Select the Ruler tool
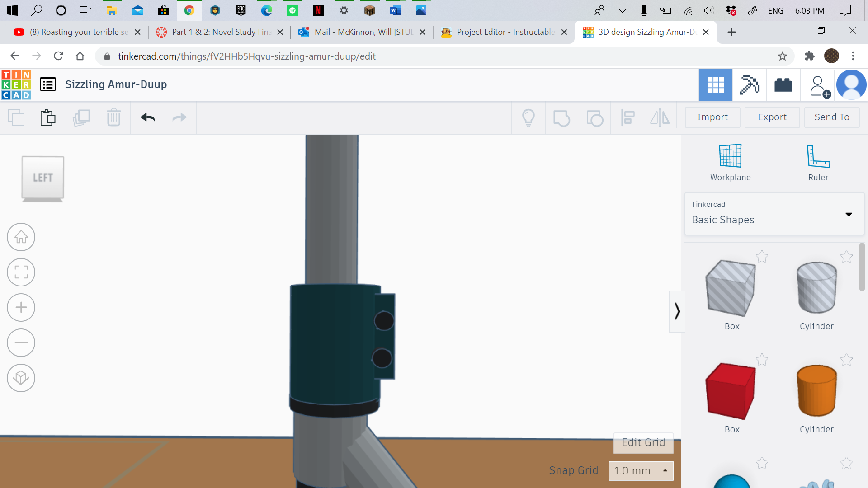The image size is (868, 488). tap(818, 163)
